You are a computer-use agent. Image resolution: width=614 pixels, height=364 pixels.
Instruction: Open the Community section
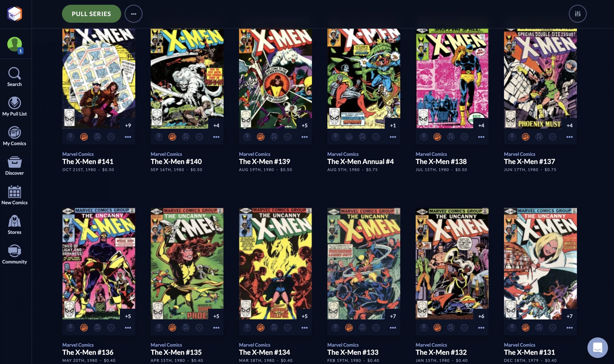[x=14, y=254]
